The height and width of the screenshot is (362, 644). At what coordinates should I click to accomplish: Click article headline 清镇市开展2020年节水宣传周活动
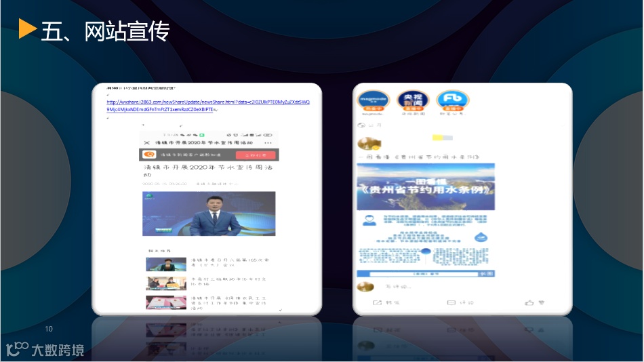[208, 171]
